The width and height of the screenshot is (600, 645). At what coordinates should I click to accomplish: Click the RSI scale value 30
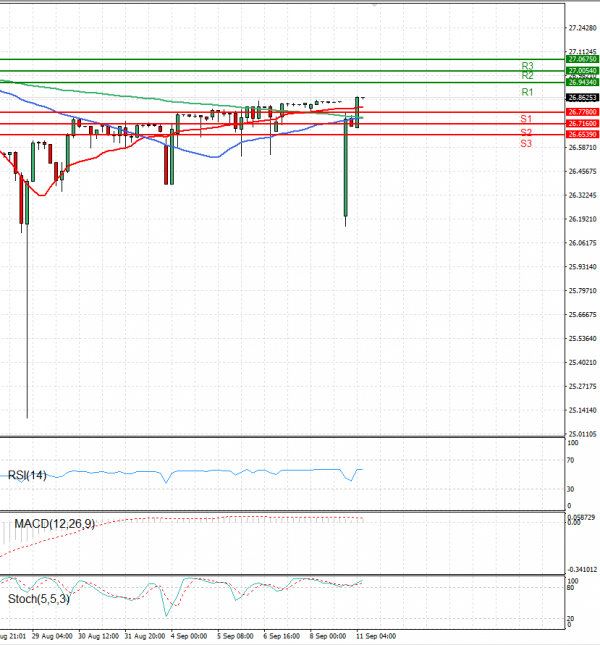click(570, 489)
